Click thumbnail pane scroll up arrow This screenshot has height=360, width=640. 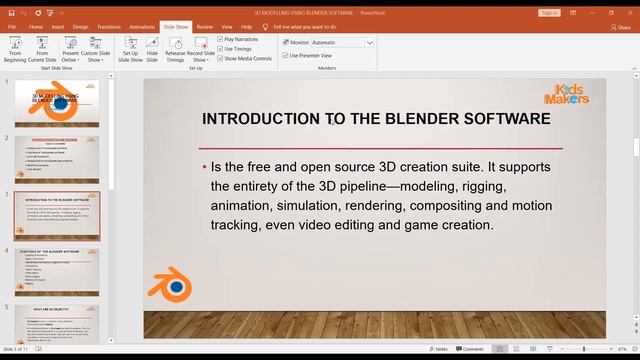coord(111,76)
